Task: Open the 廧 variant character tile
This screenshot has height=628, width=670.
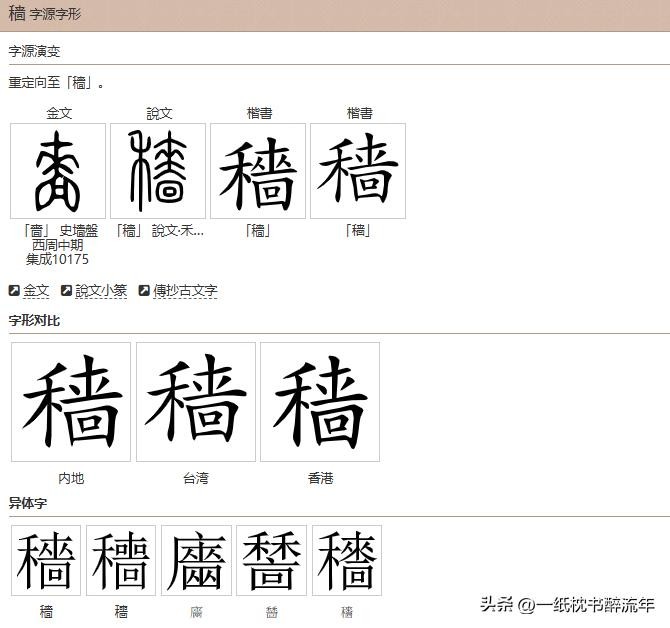Action: click(x=196, y=561)
